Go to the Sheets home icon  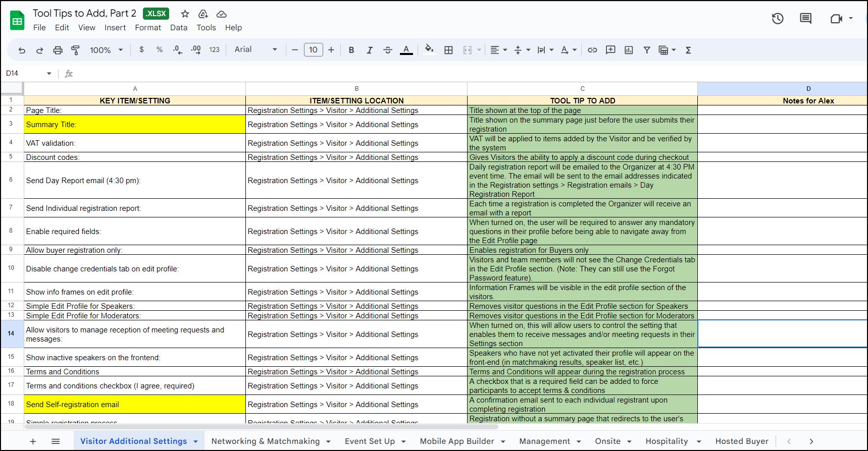click(17, 20)
